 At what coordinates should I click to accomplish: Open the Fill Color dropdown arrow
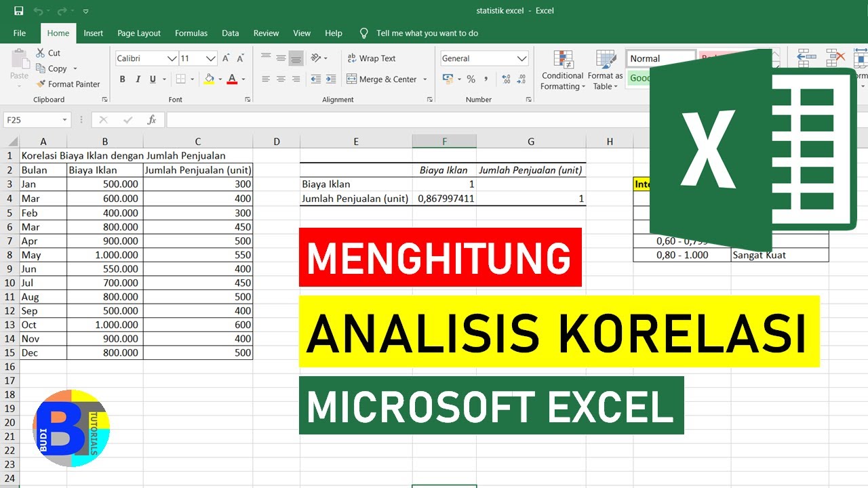[x=220, y=79]
